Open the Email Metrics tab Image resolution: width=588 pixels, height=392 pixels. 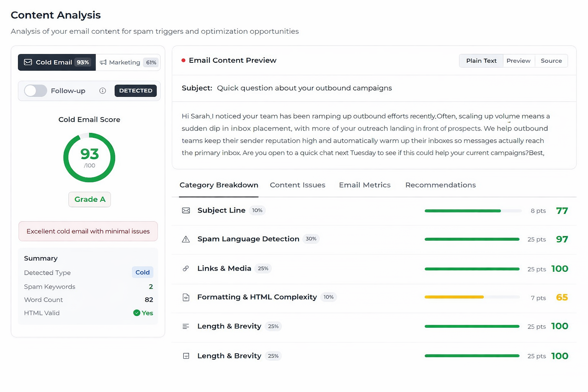(x=365, y=185)
